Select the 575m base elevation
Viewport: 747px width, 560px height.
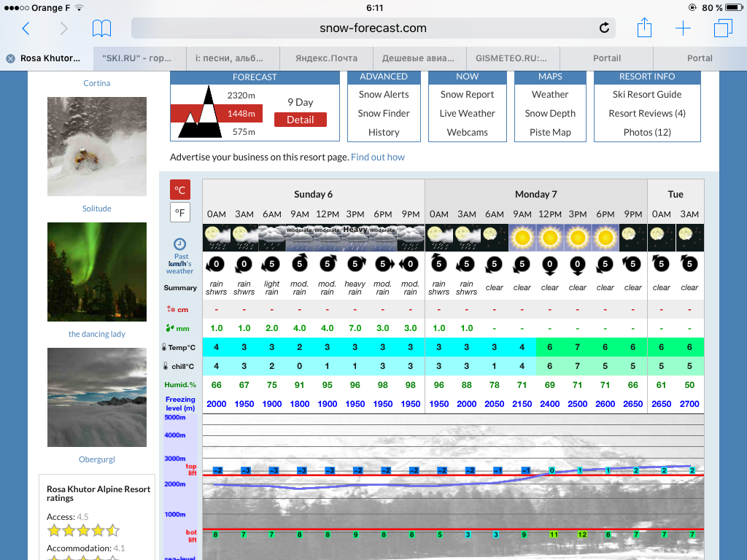[x=244, y=132]
